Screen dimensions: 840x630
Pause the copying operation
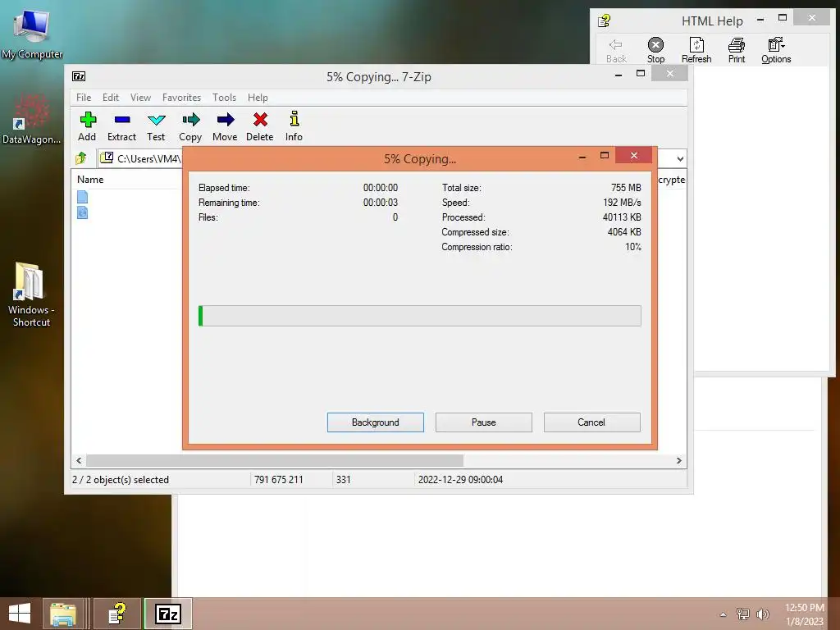click(484, 422)
